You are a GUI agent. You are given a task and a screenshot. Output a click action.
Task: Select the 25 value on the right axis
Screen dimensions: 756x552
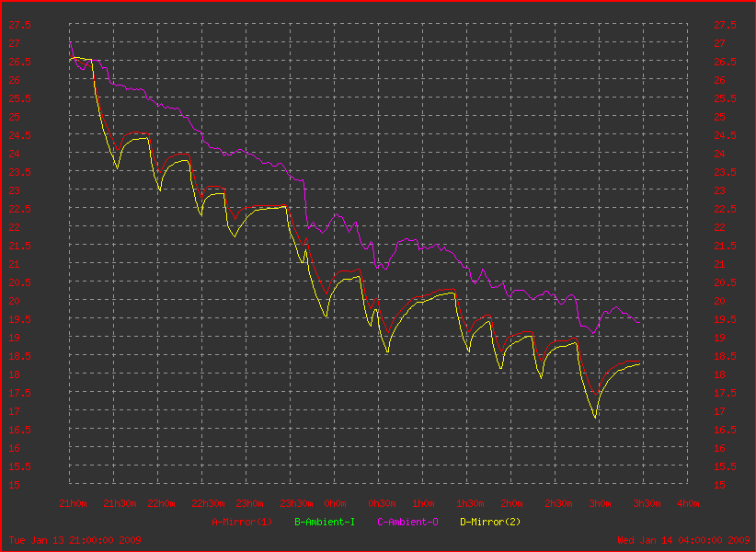719,117
